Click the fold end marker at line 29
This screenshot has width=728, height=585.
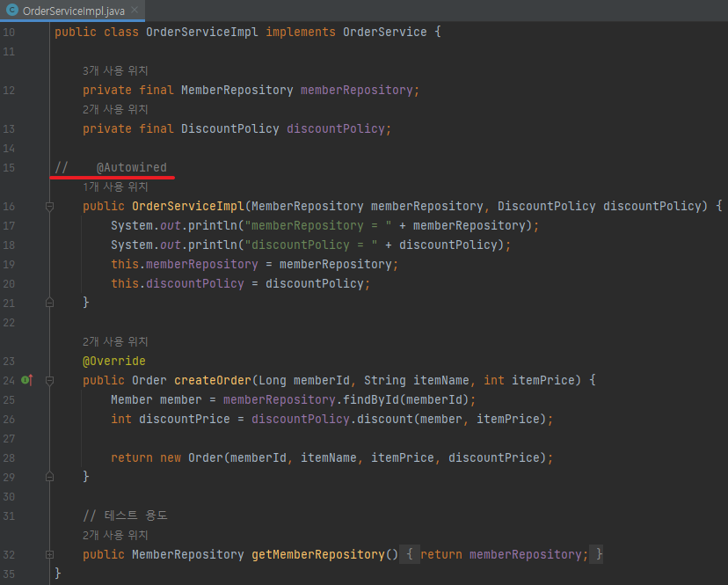tap(50, 477)
